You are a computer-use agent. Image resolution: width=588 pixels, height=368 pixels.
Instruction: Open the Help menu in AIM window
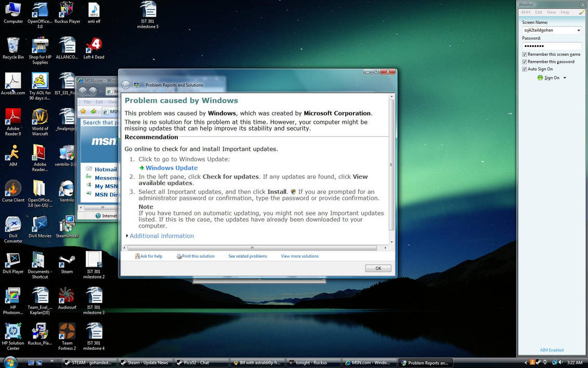pos(565,12)
